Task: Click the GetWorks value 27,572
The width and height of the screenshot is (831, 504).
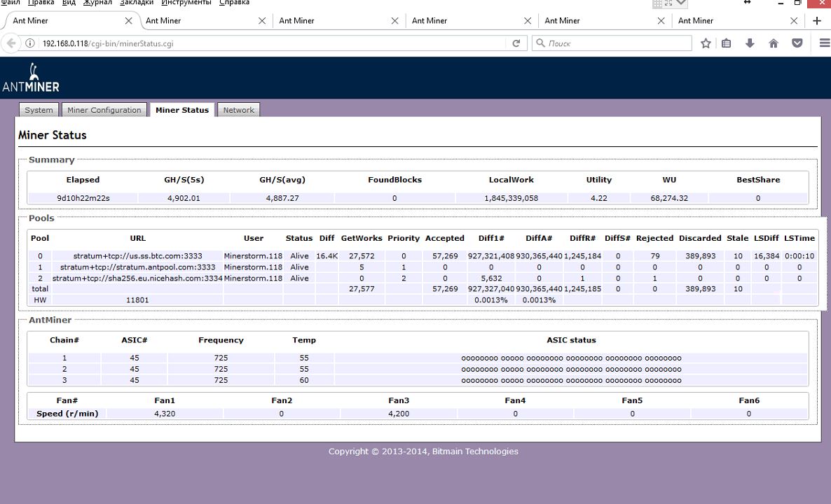Action: tap(362, 255)
